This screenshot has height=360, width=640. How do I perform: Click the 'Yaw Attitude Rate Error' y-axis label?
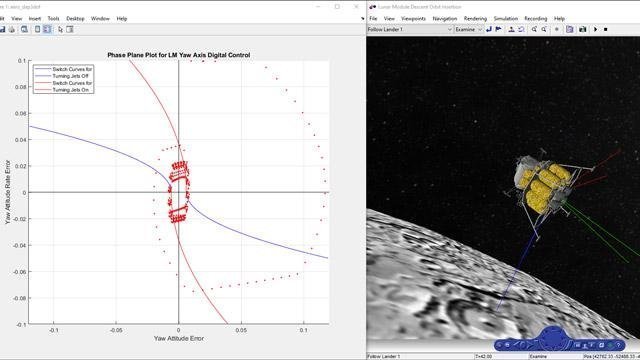[8, 192]
